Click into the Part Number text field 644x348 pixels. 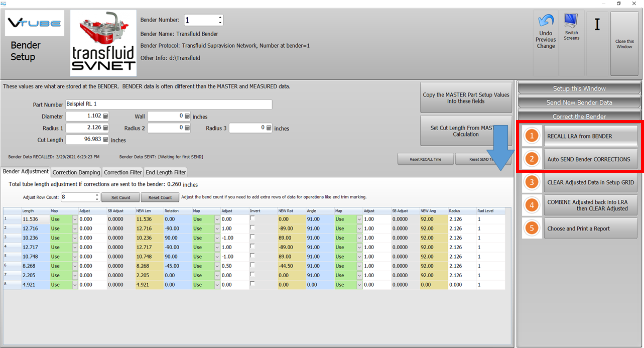click(x=169, y=104)
